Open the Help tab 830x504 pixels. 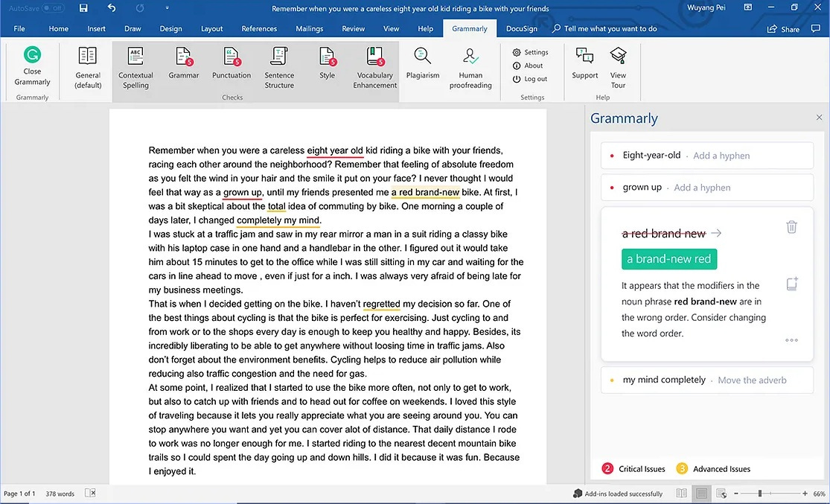pos(425,28)
